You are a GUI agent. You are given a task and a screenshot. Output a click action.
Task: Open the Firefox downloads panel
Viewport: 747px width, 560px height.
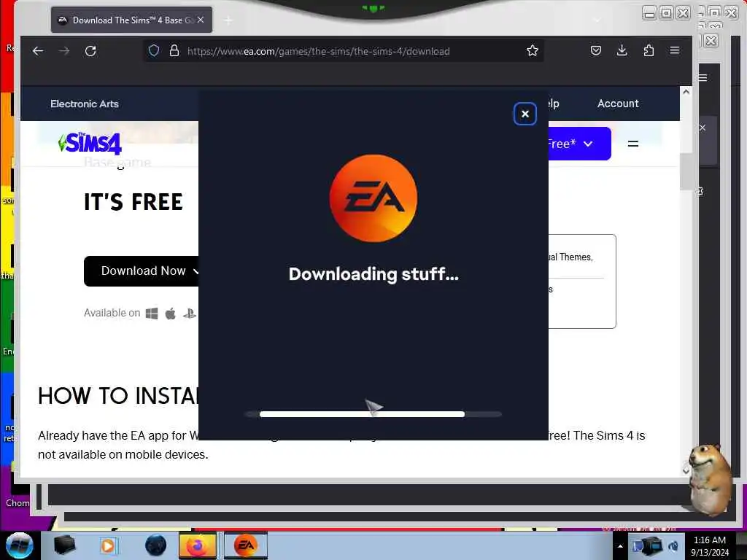tap(622, 50)
